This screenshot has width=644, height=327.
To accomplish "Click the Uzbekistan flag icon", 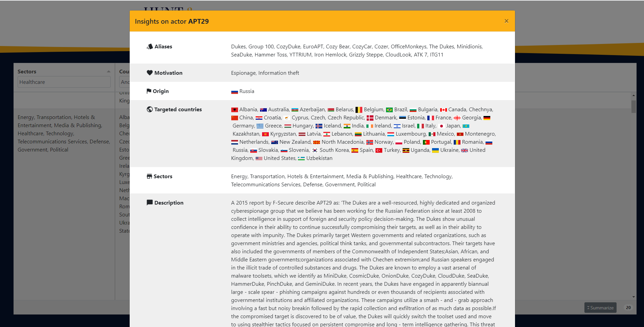I will [301, 159].
